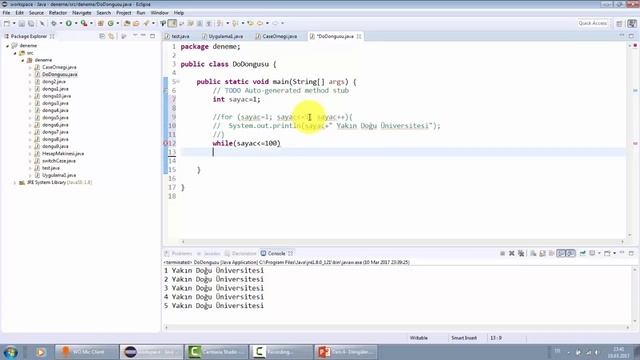Toggle Link with Editor in Package Explorer
Image resolution: width=640 pixels, height=360 pixels.
pyautogui.click(x=111, y=36)
